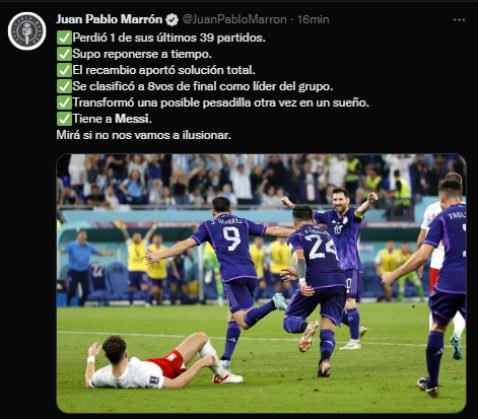Viewport: 478px width, 419px height.
Task: Click check mark beside "Transformó una posible pesadilla"
Action: click(x=64, y=102)
